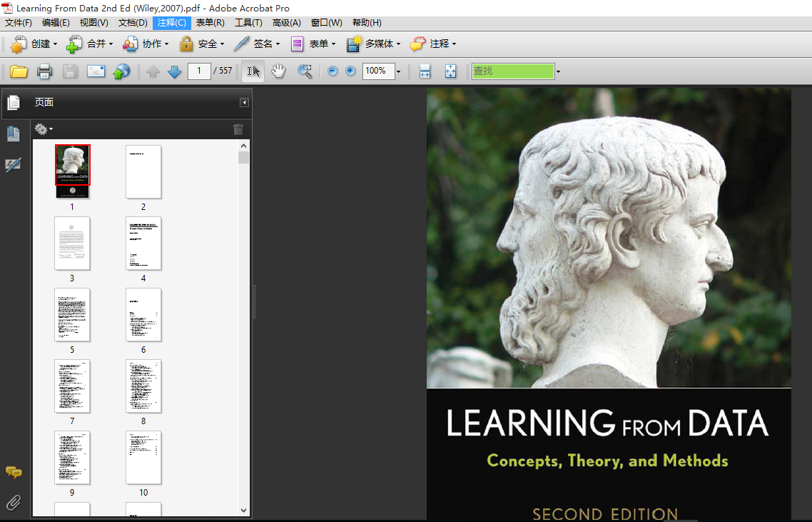Viewport: 812px width, 522px height.
Task: Select page 10 thumbnail
Action: tap(143, 458)
